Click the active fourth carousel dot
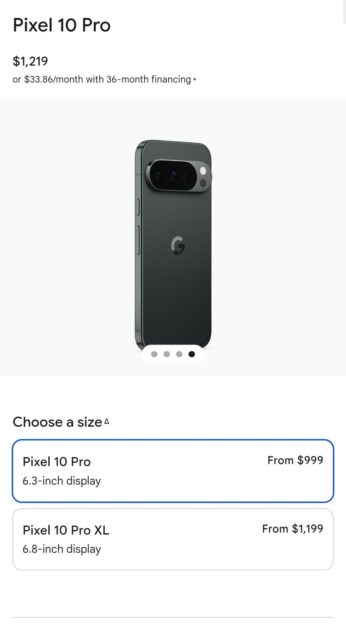Image resolution: width=346 pixels, height=644 pixels. click(192, 354)
